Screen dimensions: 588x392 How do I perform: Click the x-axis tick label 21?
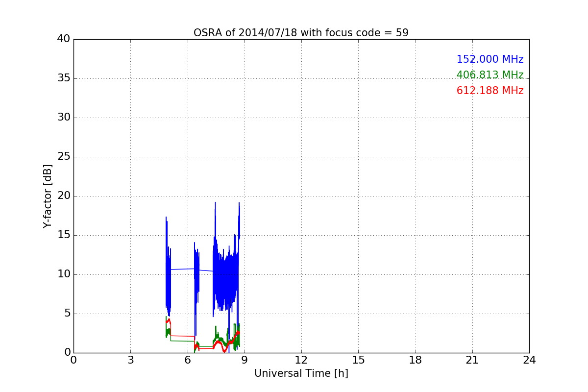coord(472,360)
